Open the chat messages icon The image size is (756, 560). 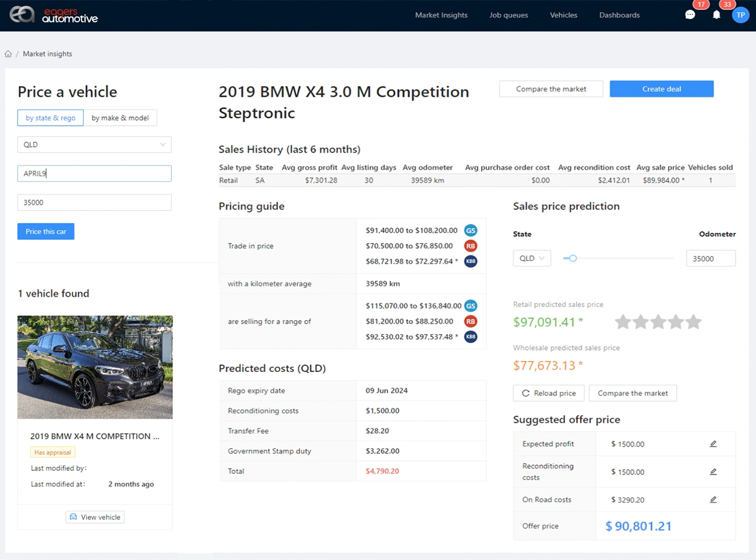click(x=690, y=15)
